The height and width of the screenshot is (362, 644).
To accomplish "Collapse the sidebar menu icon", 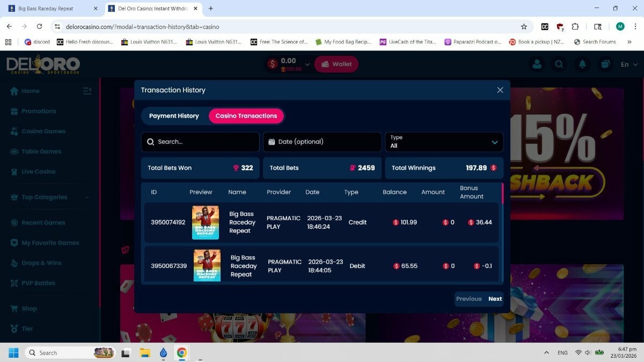I will click(87, 91).
